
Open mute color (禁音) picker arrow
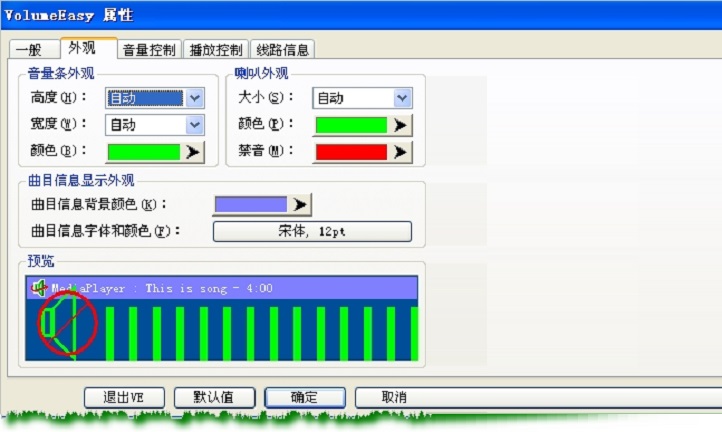click(x=400, y=151)
